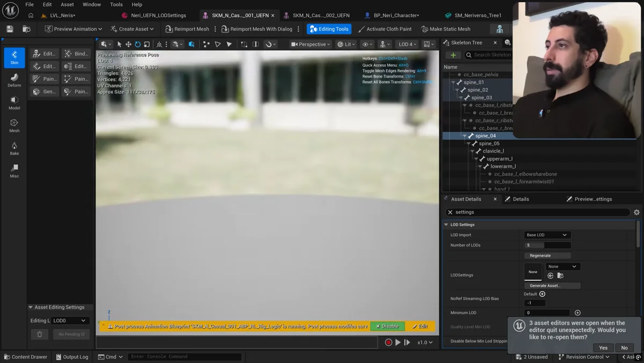Image resolution: width=644 pixels, height=363 pixels.
Task: Click the Play animation button
Action: [x=398, y=342]
